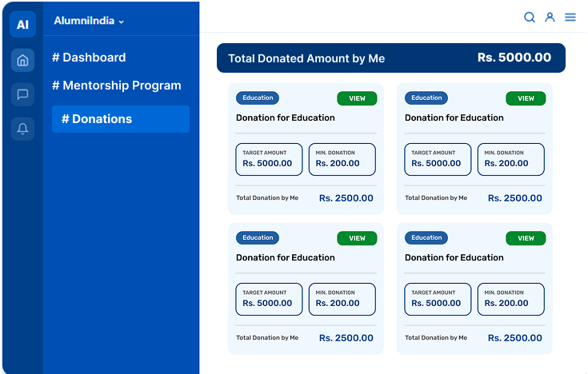This screenshot has height=374, width=588.
Task: Click Education tag on top-left card
Action: click(x=258, y=98)
